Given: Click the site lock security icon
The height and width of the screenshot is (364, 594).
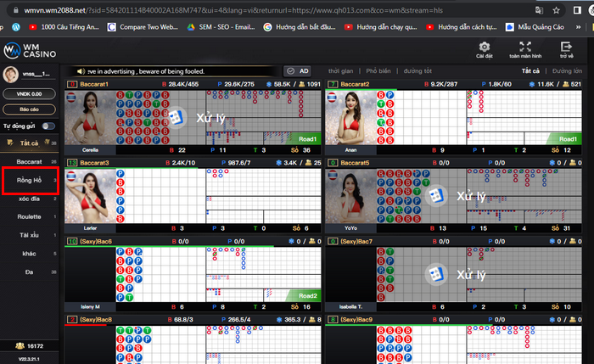Looking at the screenshot, I should click(15, 10).
